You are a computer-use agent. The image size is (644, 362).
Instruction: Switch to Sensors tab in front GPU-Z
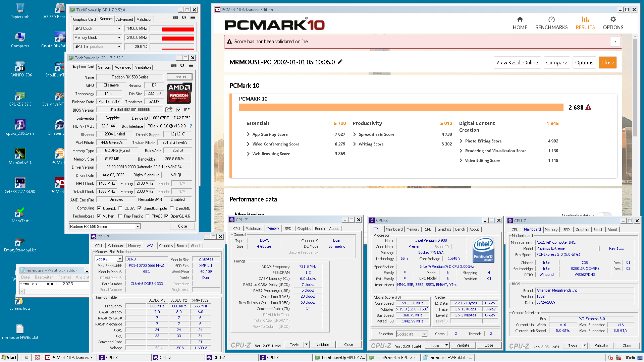pos(104,67)
